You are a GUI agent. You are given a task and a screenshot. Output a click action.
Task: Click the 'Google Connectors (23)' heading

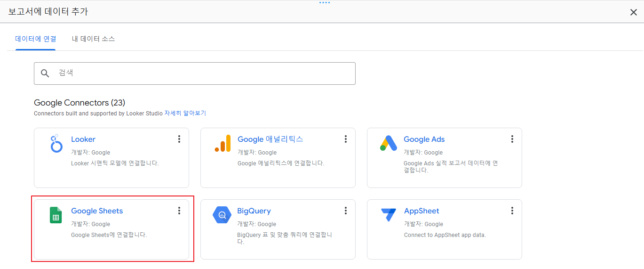(x=80, y=103)
